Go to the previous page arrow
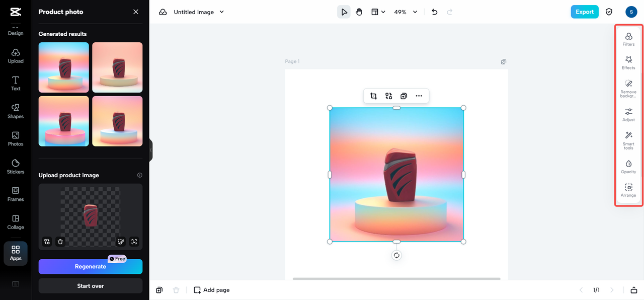The width and height of the screenshot is (644, 300). click(x=581, y=290)
